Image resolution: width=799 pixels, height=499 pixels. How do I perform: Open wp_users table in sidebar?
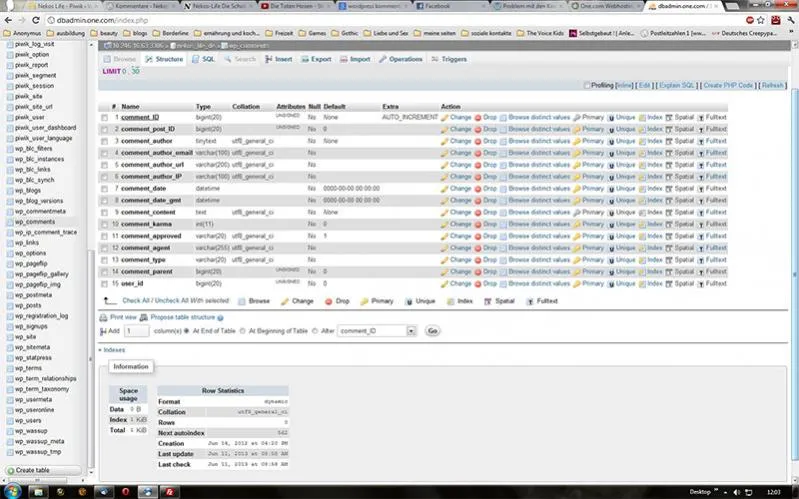(28, 421)
